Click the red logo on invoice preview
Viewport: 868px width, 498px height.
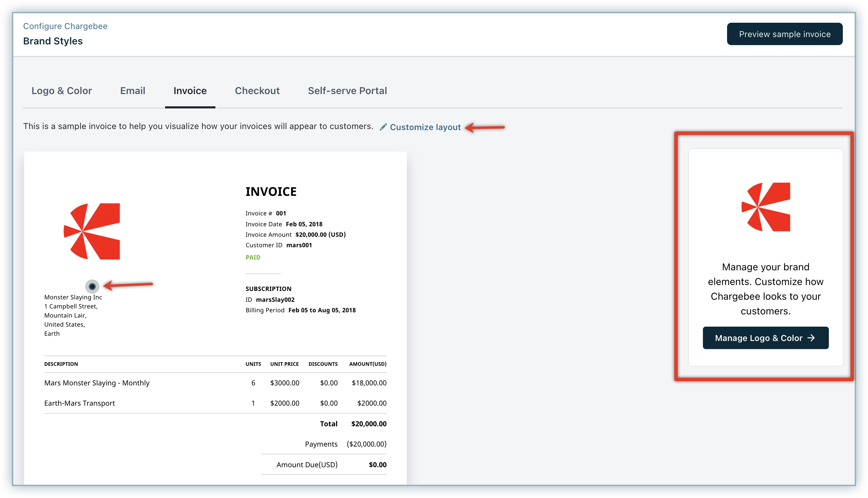point(92,231)
